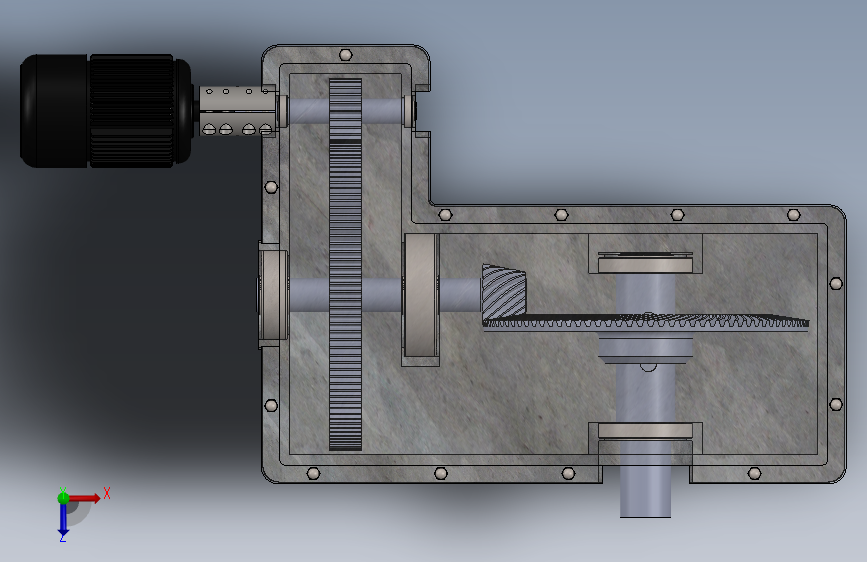Pick the upper bearing on the vertical shaft
867x562 pixels.
click(x=645, y=262)
